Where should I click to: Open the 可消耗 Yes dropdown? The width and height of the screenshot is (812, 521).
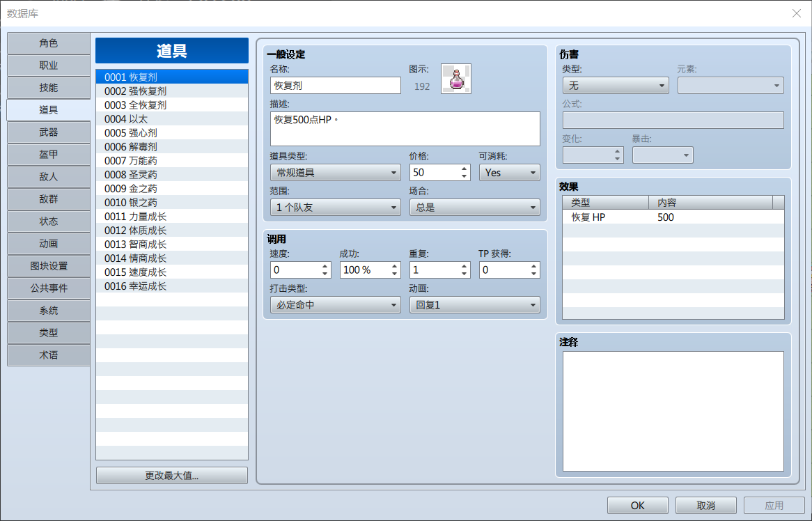point(510,173)
